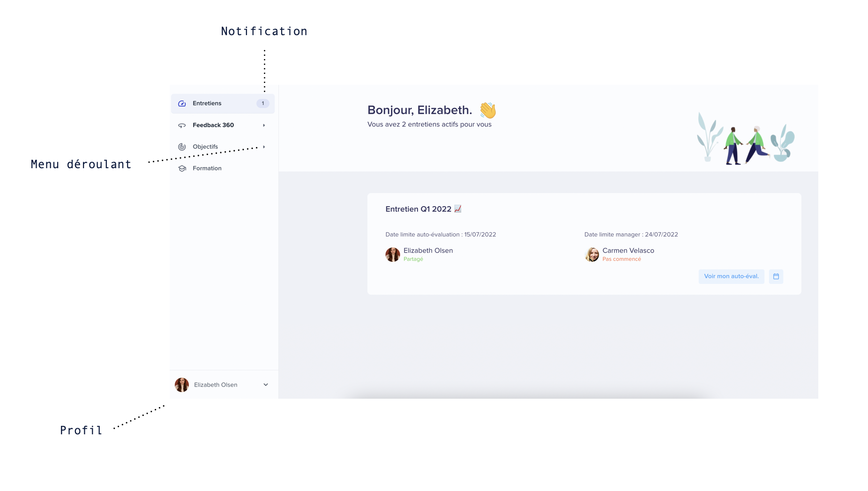Image resolution: width=868 pixels, height=491 pixels.
Task: Select Feedback 360 in the sidebar
Action: pos(223,125)
